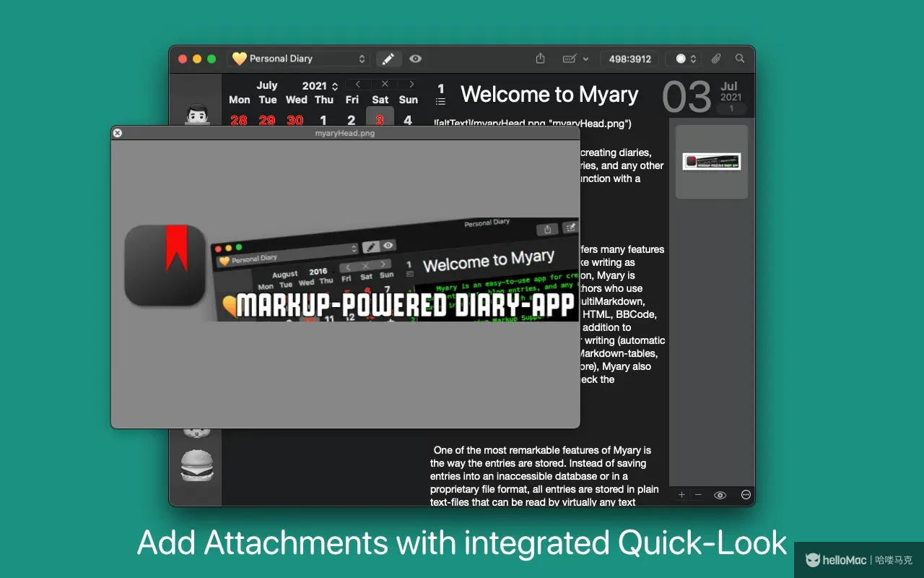This screenshot has height=578, width=924.
Task: Click the Welcome to Myary entry title
Action: [x=549, y=95]
